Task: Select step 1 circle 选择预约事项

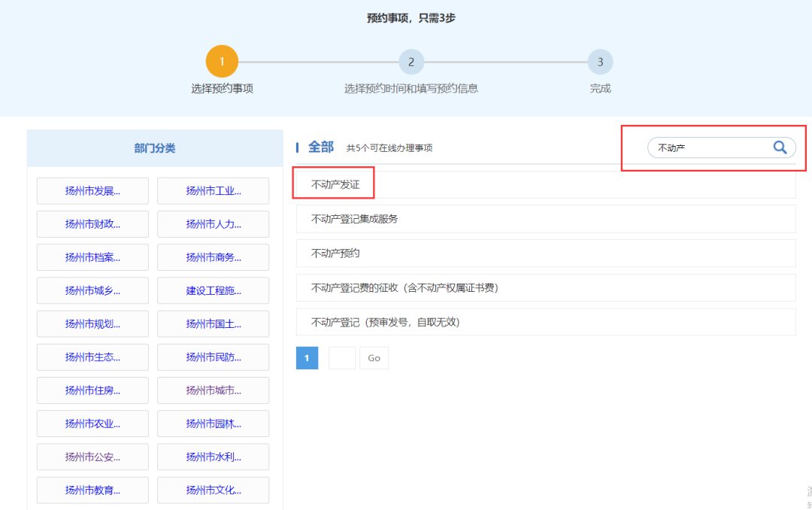Action: click(x=222, y=62)
